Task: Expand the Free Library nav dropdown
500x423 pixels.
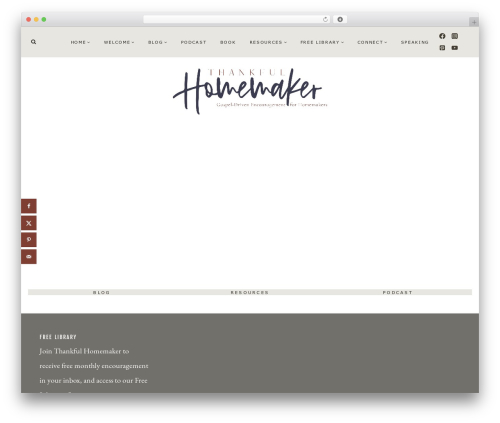Action: click(x=322, y=42)
